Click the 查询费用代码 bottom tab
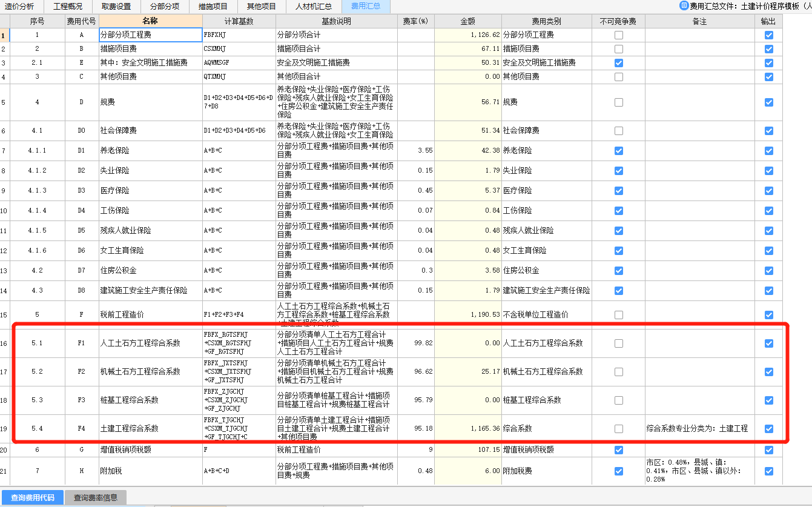The height and width of the screenshot is (507, 812). point(33,498)
